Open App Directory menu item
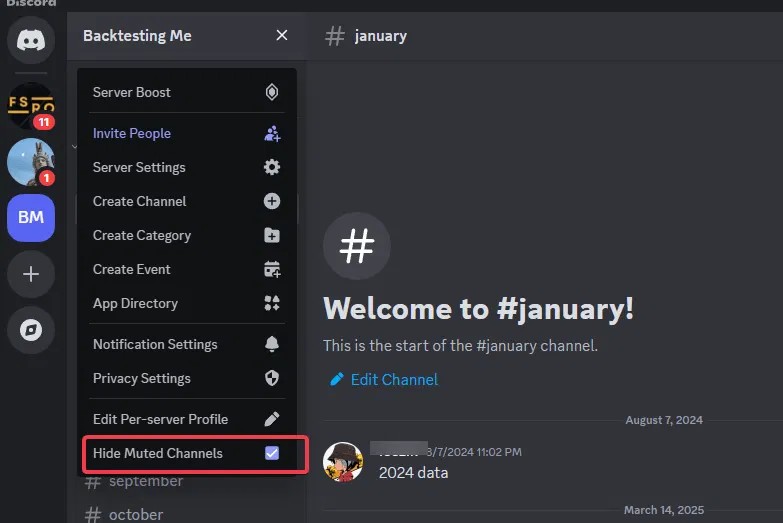The height and width of the screenshot is (523, 783). [135, 303]
